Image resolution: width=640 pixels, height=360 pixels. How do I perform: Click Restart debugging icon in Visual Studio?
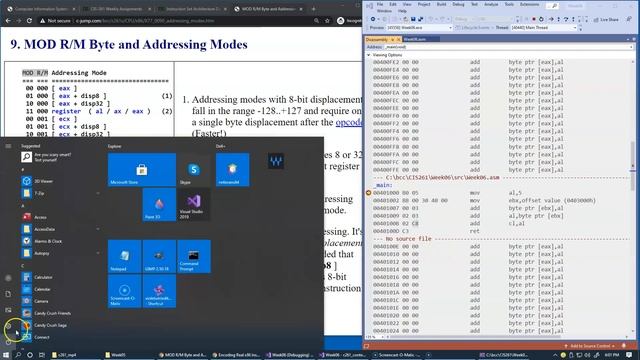(x=541, y=19)
